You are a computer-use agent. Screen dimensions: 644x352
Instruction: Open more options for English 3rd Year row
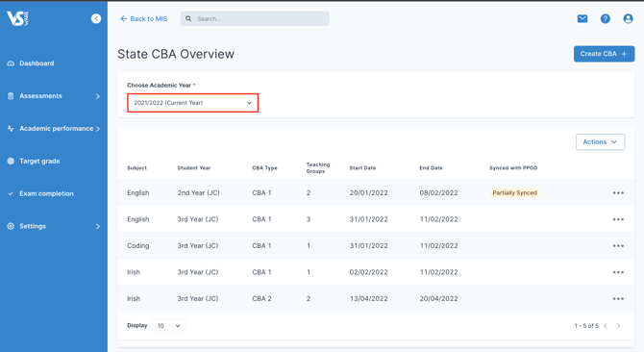[618, 219]
